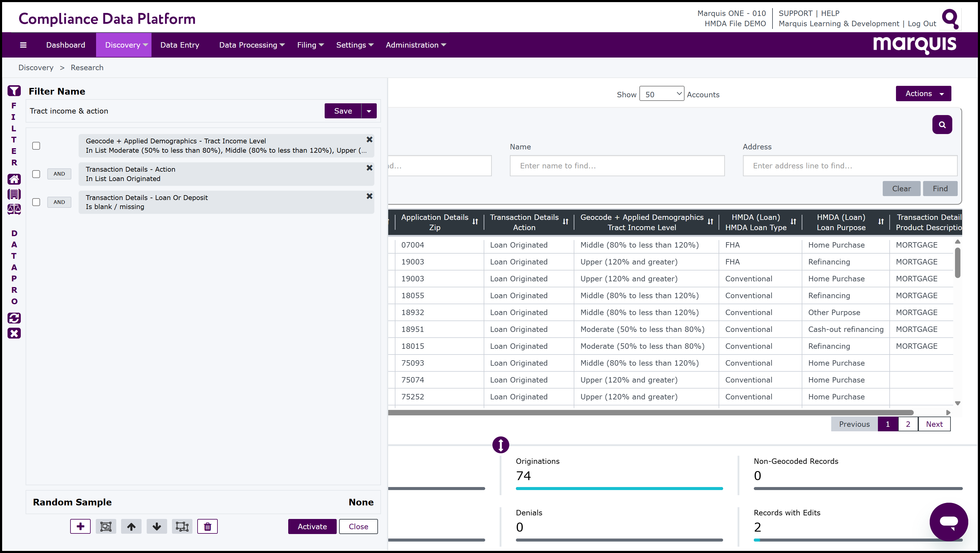Image resolution: width=980 pixels, height=553 pixels.
Task: Go to results page 2
Action: coord(908,424)
